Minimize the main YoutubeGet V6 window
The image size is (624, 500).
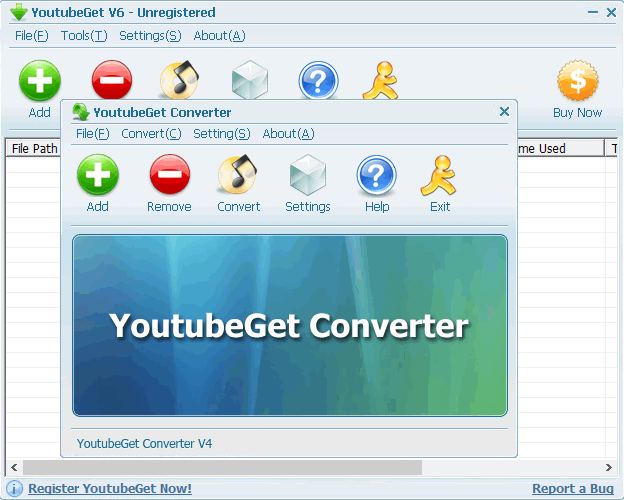(593, 12)
